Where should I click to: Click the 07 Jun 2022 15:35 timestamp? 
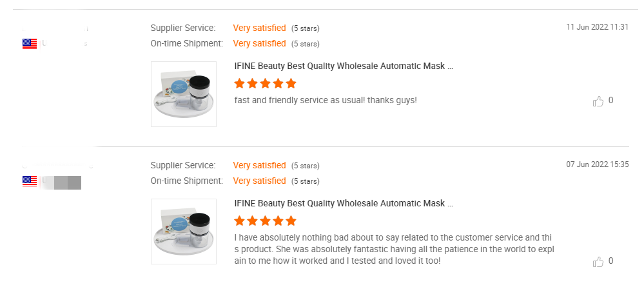(x=597, y=164)
